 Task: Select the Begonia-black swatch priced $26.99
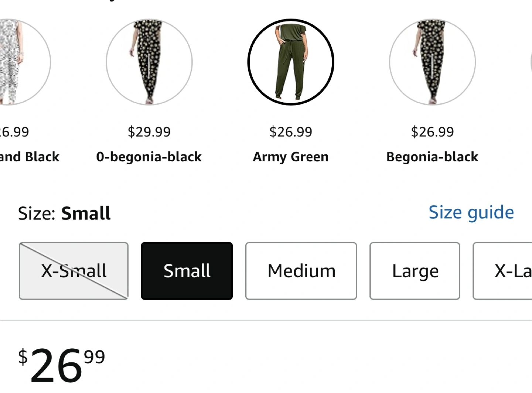coord(432,62)
